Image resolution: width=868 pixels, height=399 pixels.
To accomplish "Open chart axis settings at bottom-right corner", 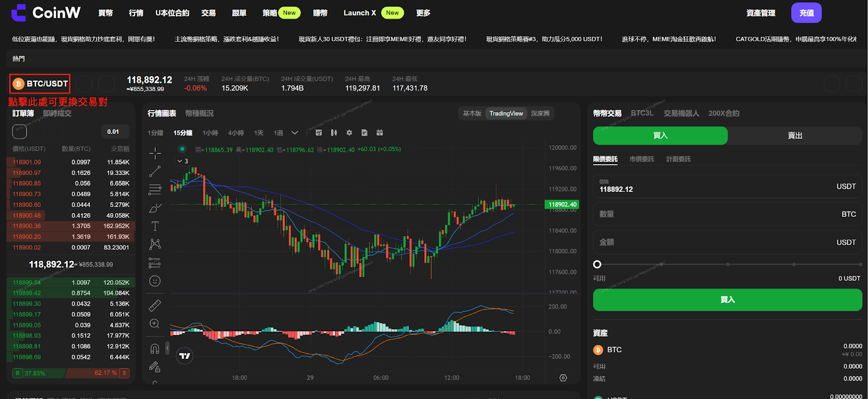I will [x=563, y=378].
